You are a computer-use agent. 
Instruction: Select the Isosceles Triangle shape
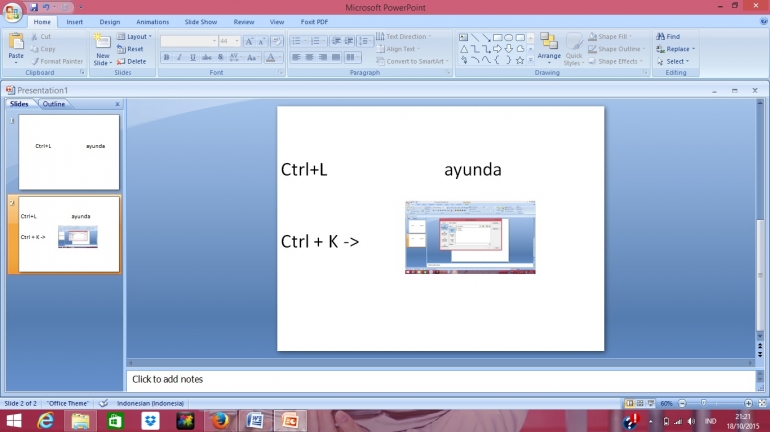coord(464,49)
